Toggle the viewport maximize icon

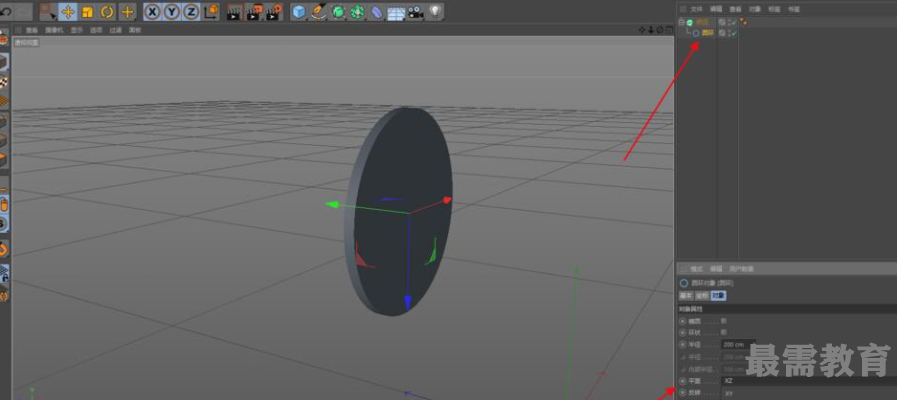(668, 30)
